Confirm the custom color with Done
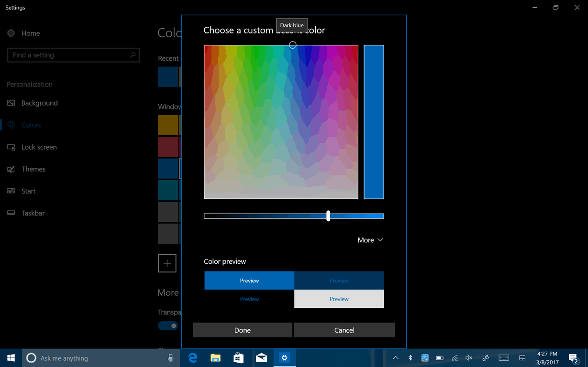 pyautogui.click(x=242, y=330)
